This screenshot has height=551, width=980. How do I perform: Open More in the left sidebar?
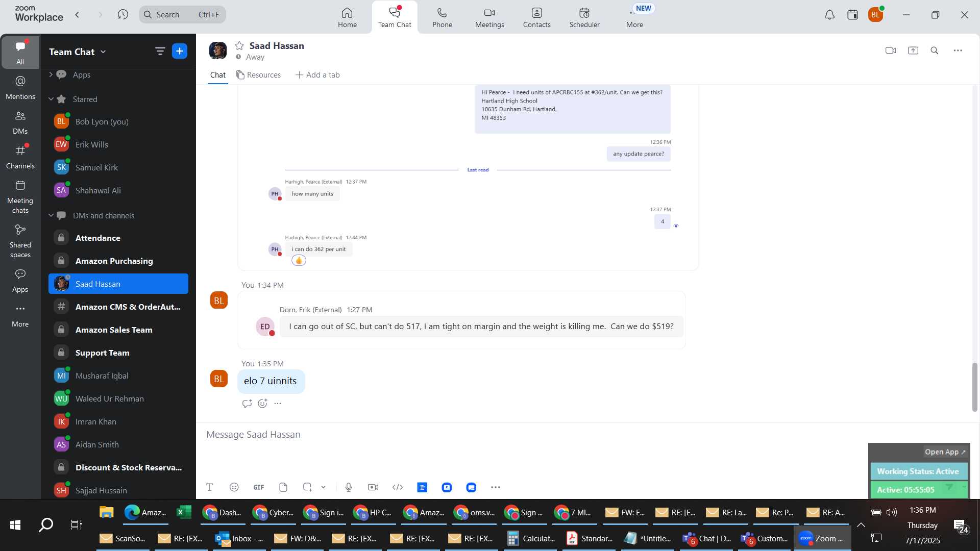[20, 316]
